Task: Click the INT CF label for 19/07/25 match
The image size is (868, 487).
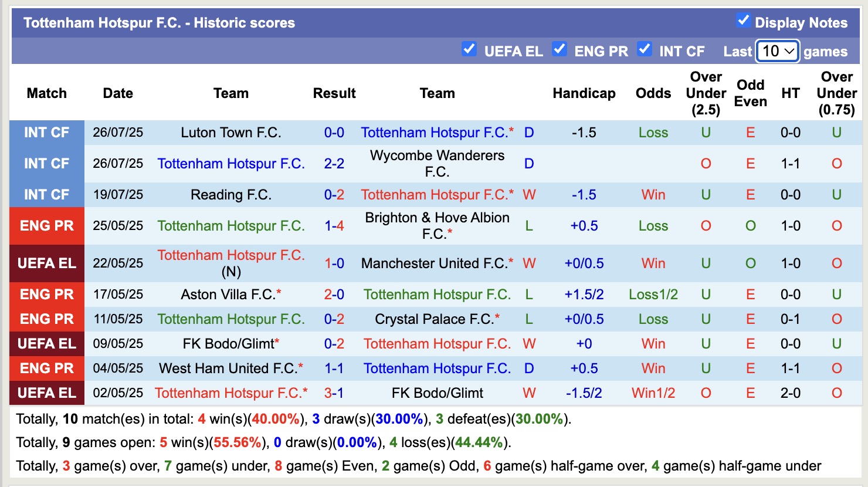Action: [x=47, y=195]
